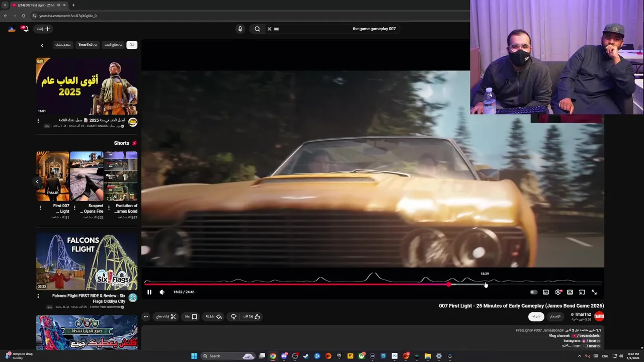
Task: Open TmarTn2 channel avatar
Action: pos(599,316)
